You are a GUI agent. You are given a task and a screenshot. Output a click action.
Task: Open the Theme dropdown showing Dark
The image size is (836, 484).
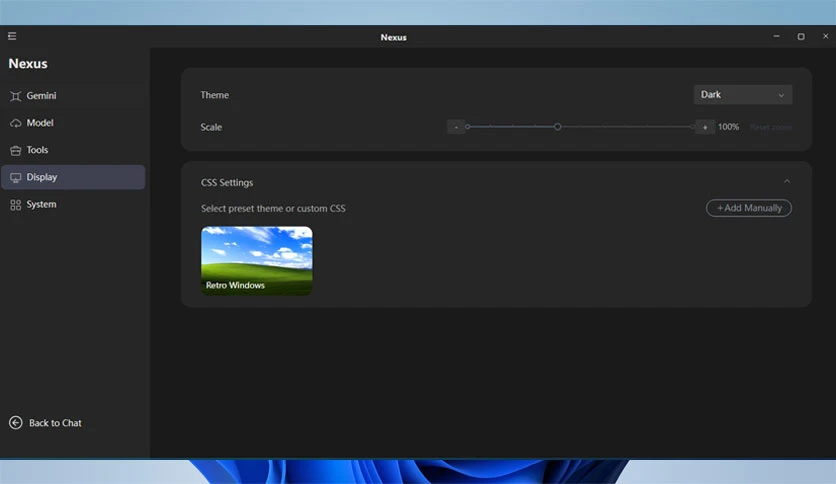743,95
